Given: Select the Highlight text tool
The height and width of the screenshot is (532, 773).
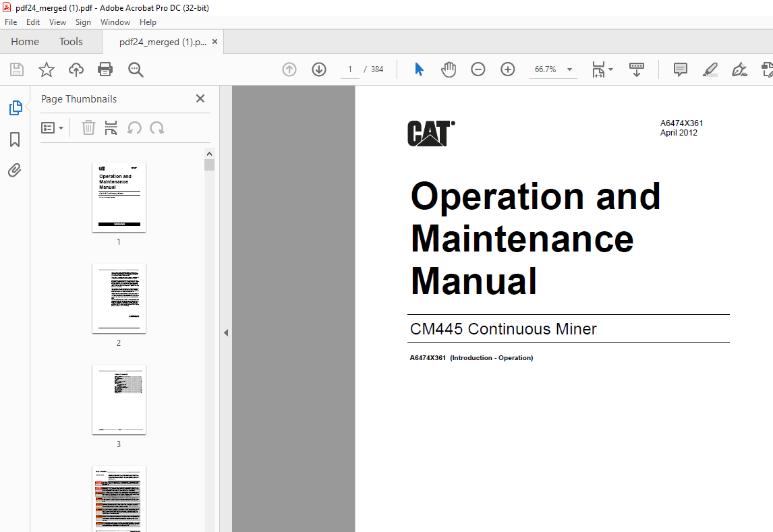Looking at the screenshot, I should [710, 69].
